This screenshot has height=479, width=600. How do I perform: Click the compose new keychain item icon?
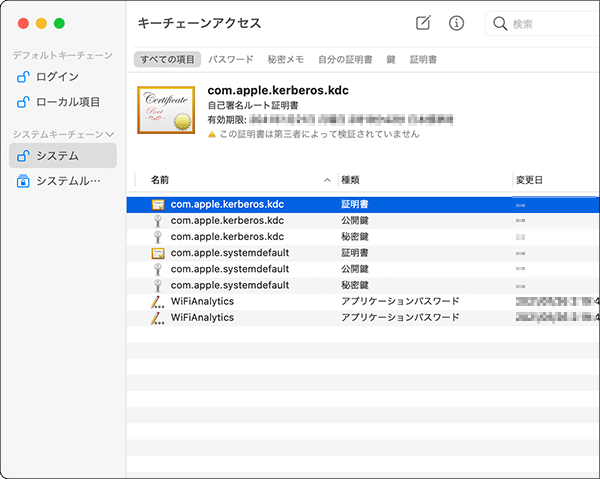point(423,23)
